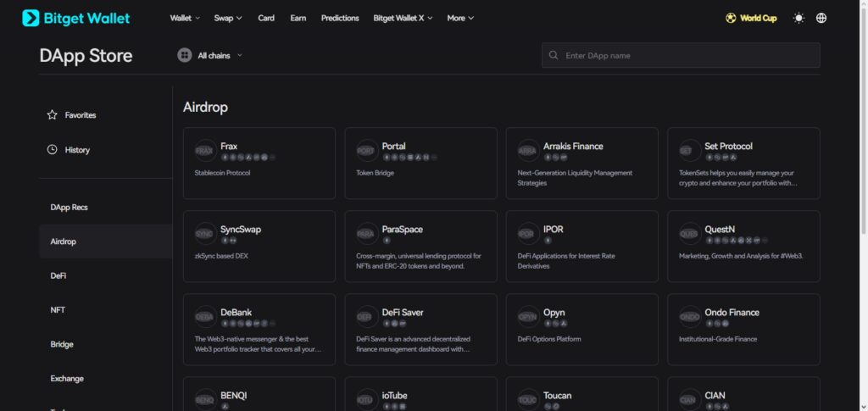
Task: Expand the More menu dropdown
Action: [x=460, y=19]
